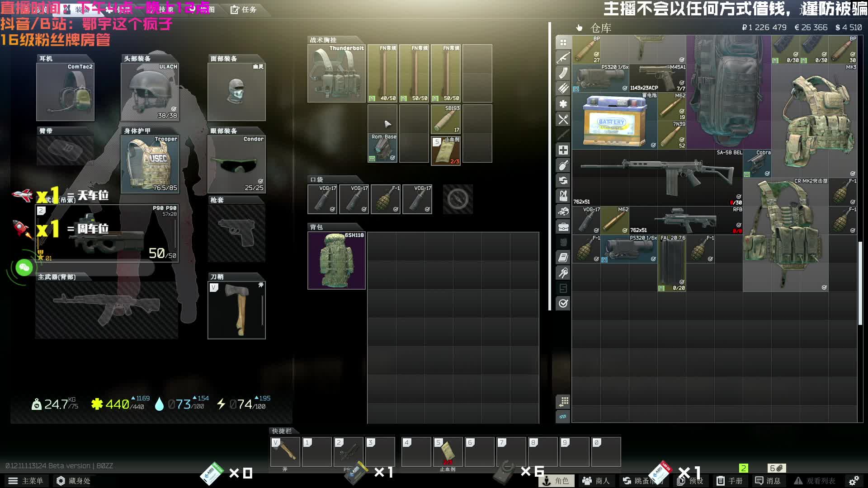868x488 pixels.
Task: Select the P90 weapon on sling slot
Action: [107, 233]
